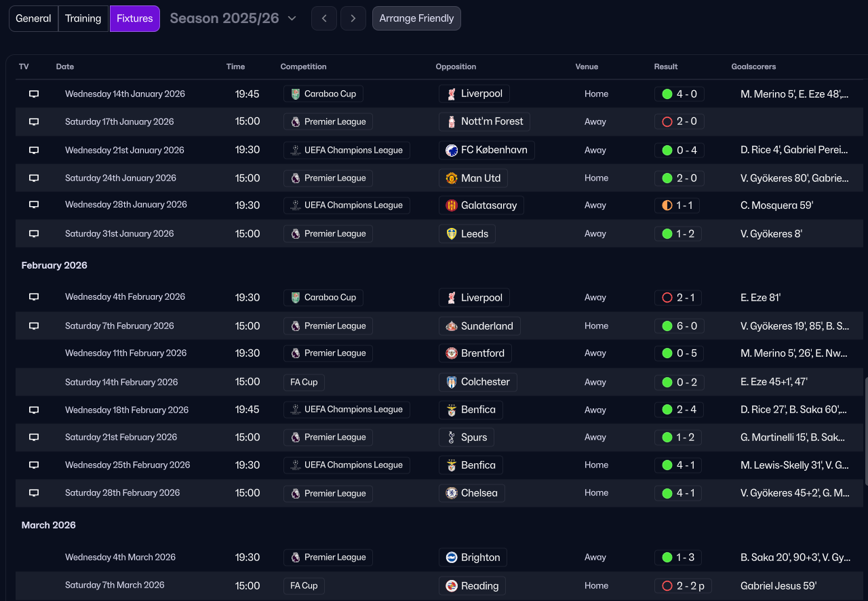Switch to the Training tab
The width and height of the screenshot is (868, 601).
click(x=83, y=18)
